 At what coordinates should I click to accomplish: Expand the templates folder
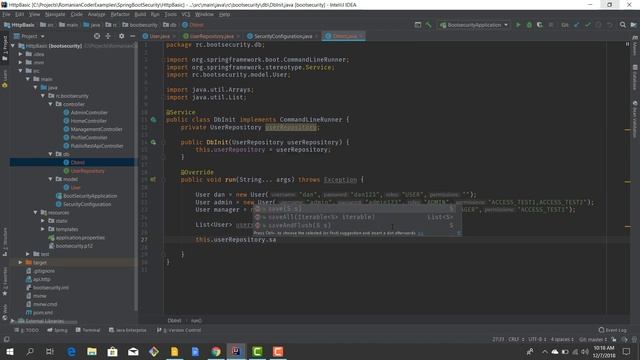pos(43,229)
